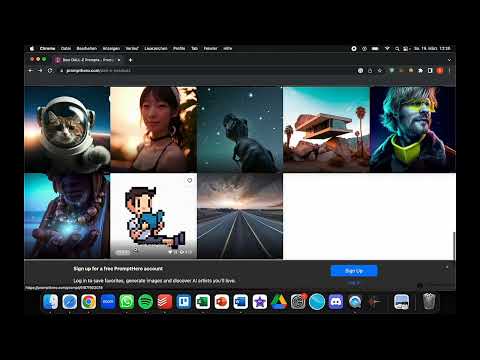Launch Discord from the Dock

click(x=336, y=302)
